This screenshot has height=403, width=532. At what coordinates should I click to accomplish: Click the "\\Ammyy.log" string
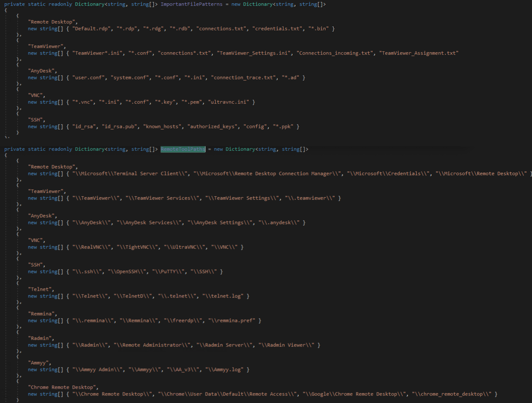(224, 370)
